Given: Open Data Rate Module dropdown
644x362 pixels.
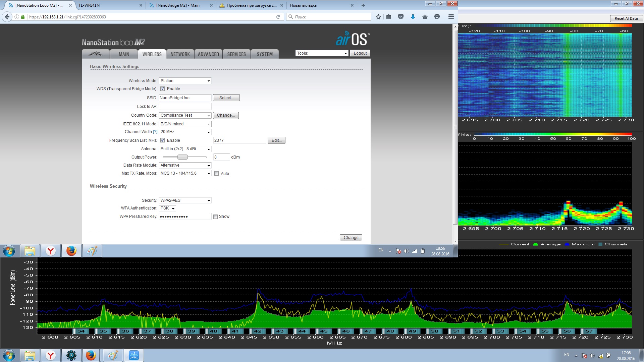Looking at the screenshot, I should (x=185, y=165).
